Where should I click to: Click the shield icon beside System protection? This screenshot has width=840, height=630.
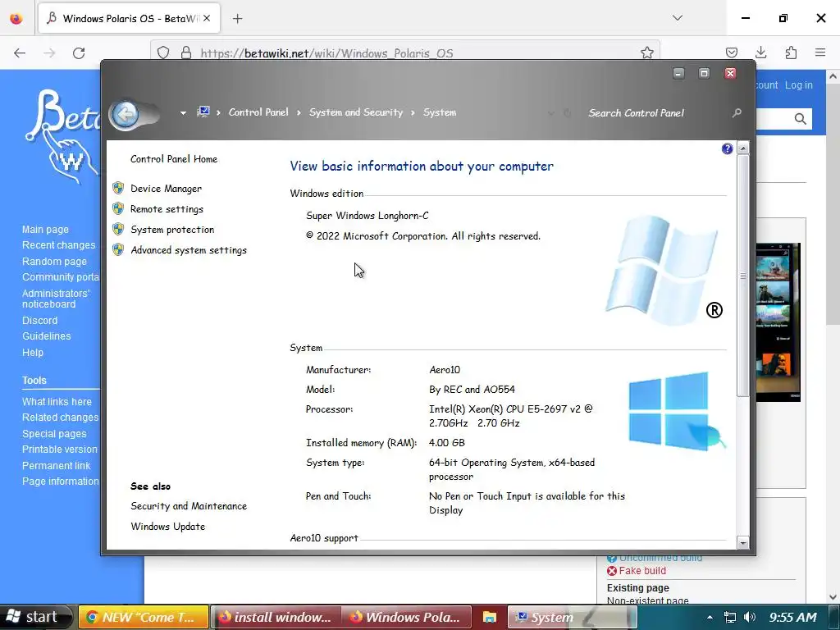pos(118,230)
